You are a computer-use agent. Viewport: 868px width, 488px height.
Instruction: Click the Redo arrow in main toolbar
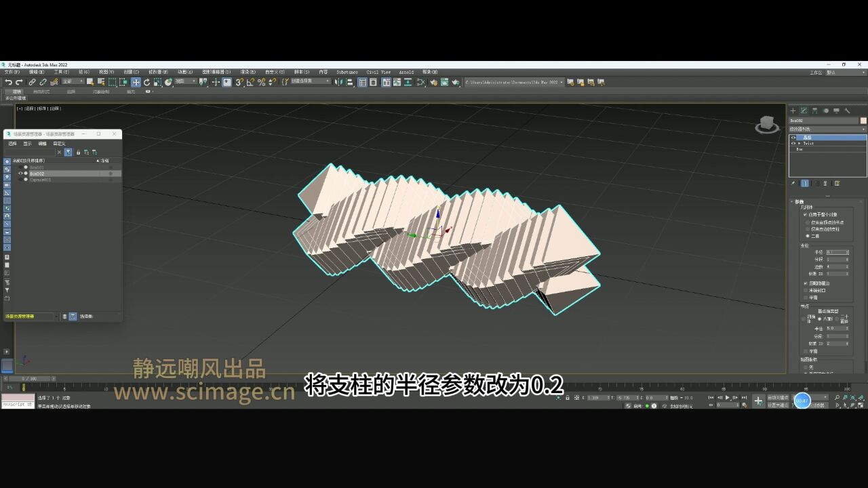coord(19,82)
